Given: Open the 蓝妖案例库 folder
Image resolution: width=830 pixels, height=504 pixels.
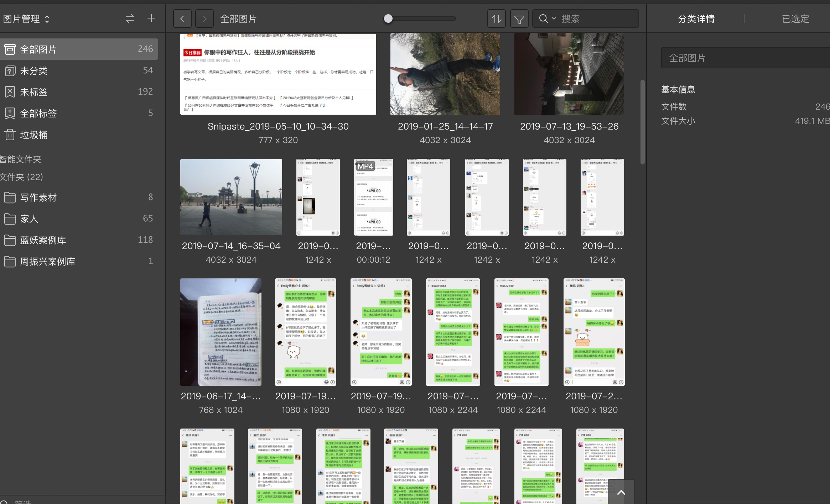Looking at the screenshot, I should coord(79,240).
